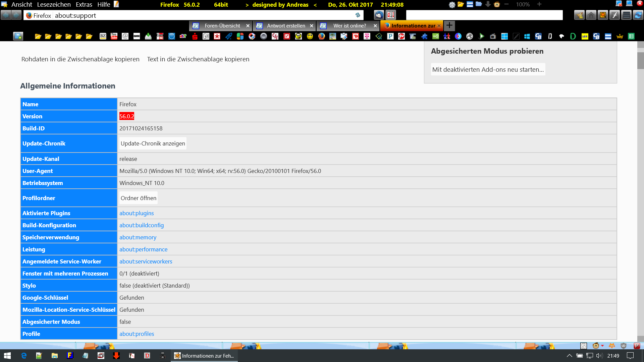
Task: Zoom in with the plus icon
Action: coord(539,4)
